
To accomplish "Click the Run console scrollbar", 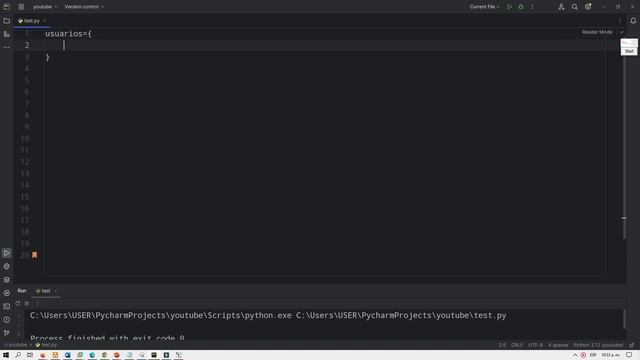I will point(624,319).
